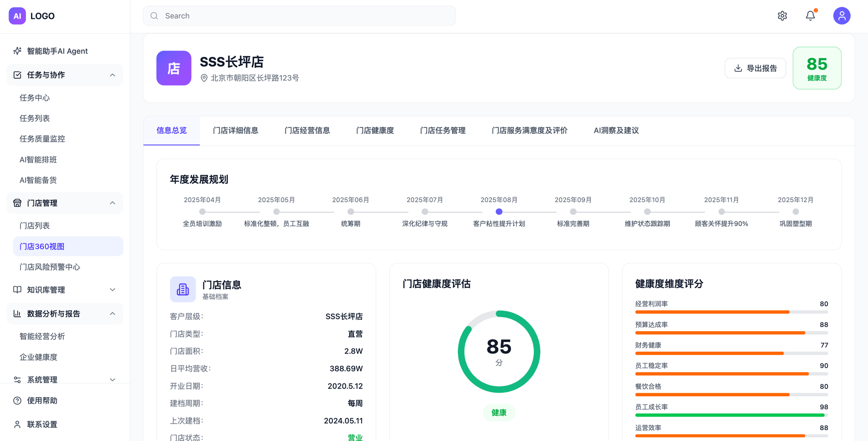
Task: Select the 门店任务管理 tab
Action: coord(443,130)
